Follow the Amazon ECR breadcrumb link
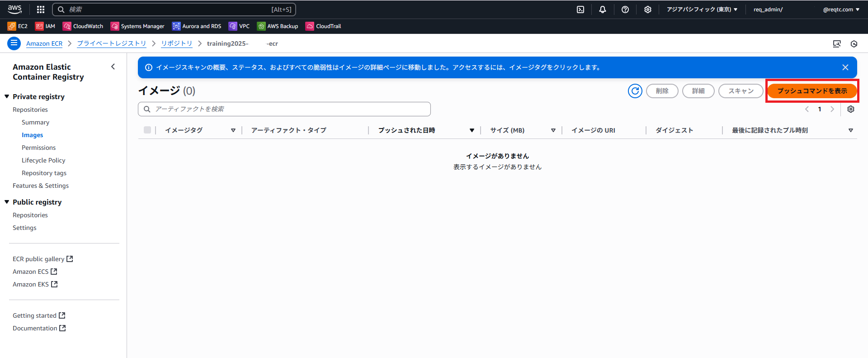 click(44, 43)
